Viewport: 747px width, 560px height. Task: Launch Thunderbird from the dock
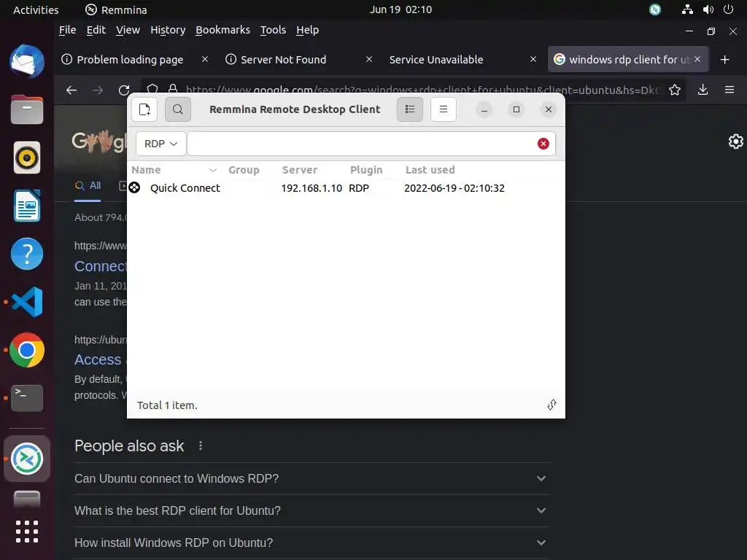point(27,61)
